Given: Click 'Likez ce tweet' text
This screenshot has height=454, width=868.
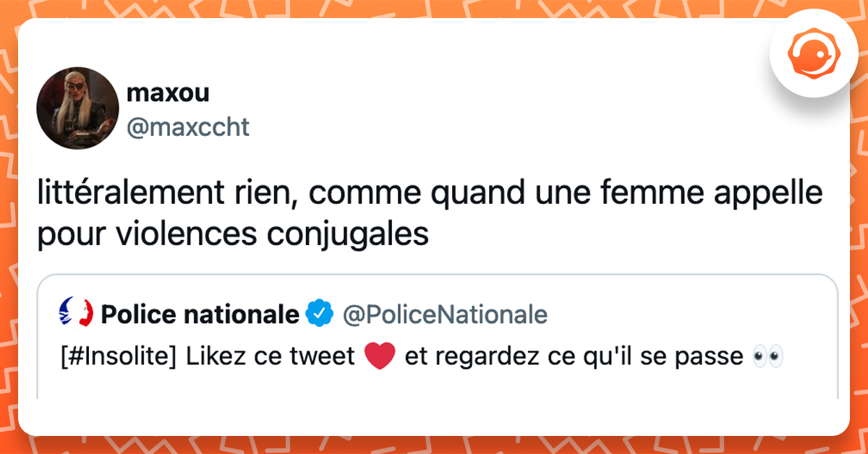Looking at the screenshot, I should point(271,356).
